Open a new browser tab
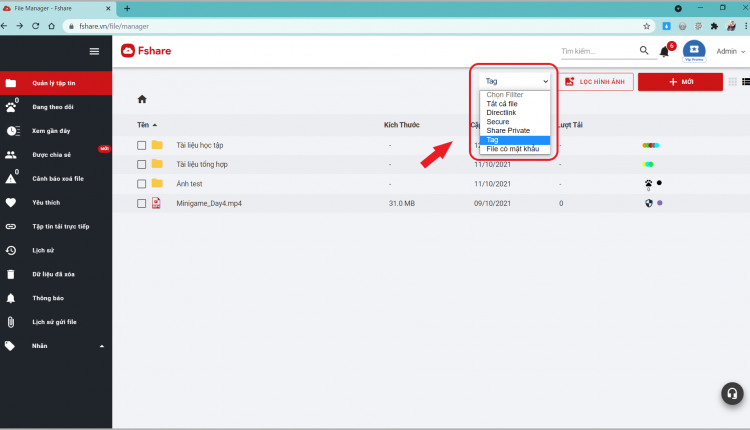750x430 pixels. [127, 8]
